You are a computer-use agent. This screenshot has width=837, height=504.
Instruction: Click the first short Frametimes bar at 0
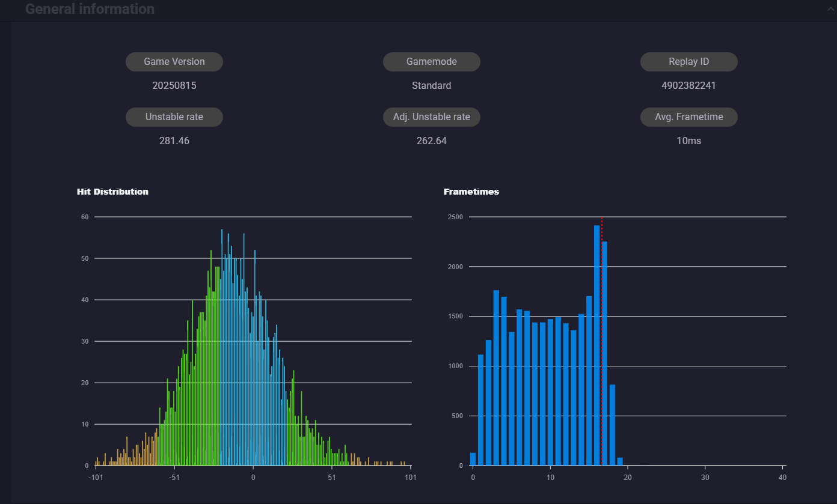pyautogui.click(x=473, y=459)
